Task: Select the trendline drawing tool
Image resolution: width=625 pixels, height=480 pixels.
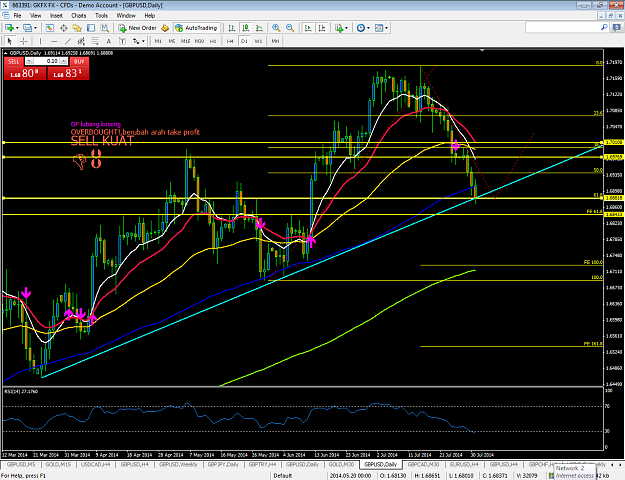Action: click(x=68, y=41)
